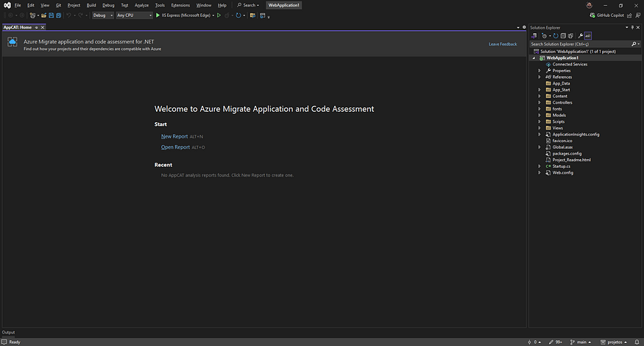Open the Debug configuration dropdown

103,15
